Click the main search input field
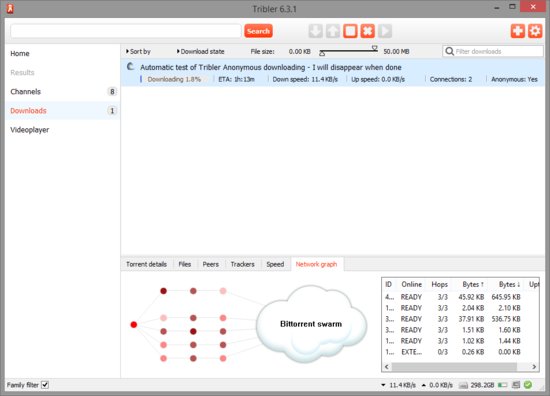This screenshot has height=396, width=550. click(x=126, y=31)
